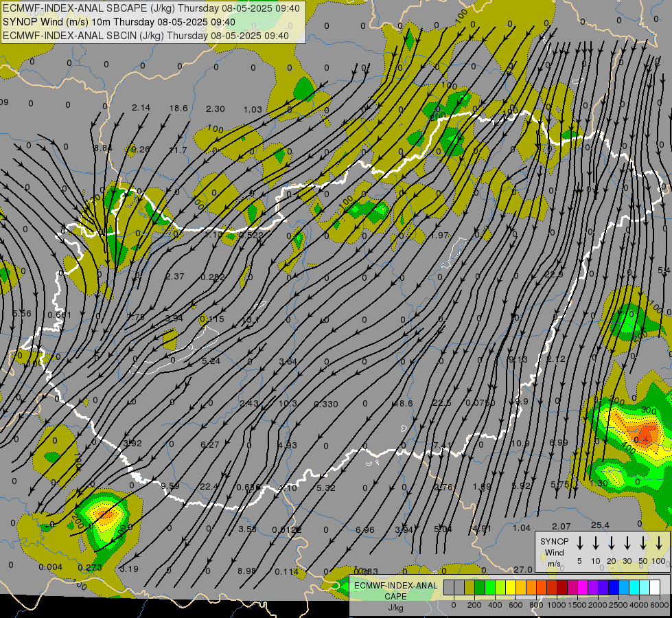This screenshot has height=618, width=672.
Task: Click the 50 speed label in the wind legend
Action: pyautogui.click(x=643, y=561)
